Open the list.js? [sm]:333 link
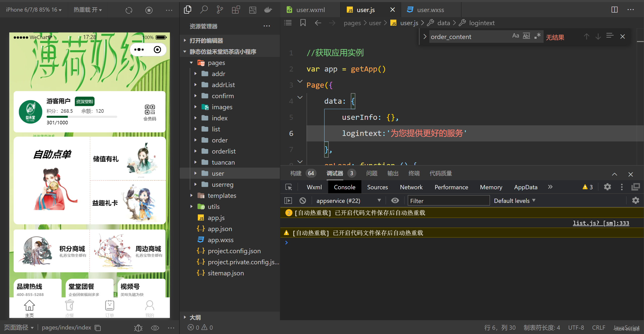 point(601,223)
